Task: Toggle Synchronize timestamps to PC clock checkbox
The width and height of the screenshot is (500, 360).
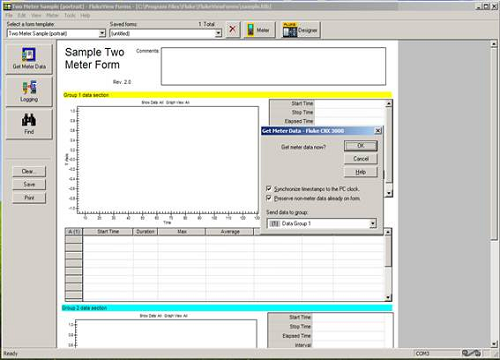Action: click(269, 189)
